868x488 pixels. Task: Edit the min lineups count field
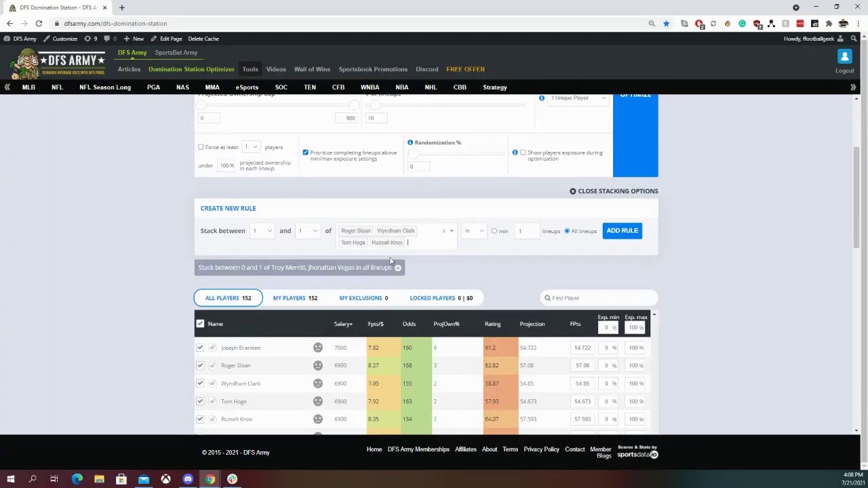(527, 231)
